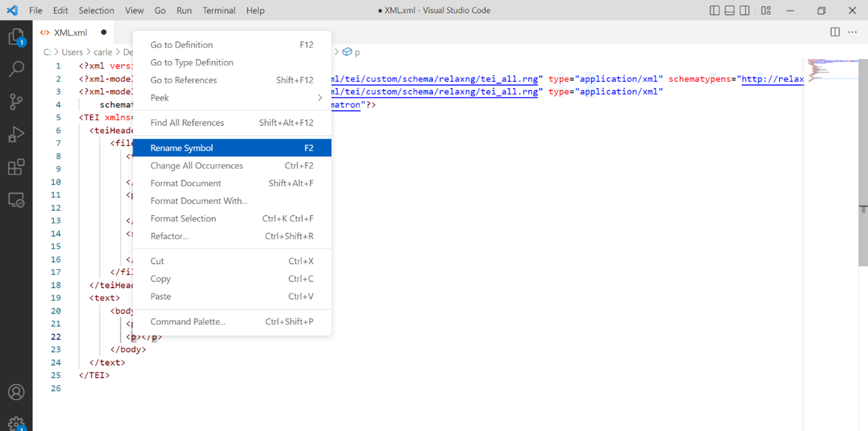
Task: Click the Users breadcrumb segment
Action: 72,52
